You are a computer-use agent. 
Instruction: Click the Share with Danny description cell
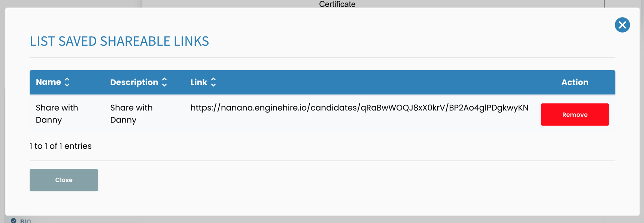131,114
